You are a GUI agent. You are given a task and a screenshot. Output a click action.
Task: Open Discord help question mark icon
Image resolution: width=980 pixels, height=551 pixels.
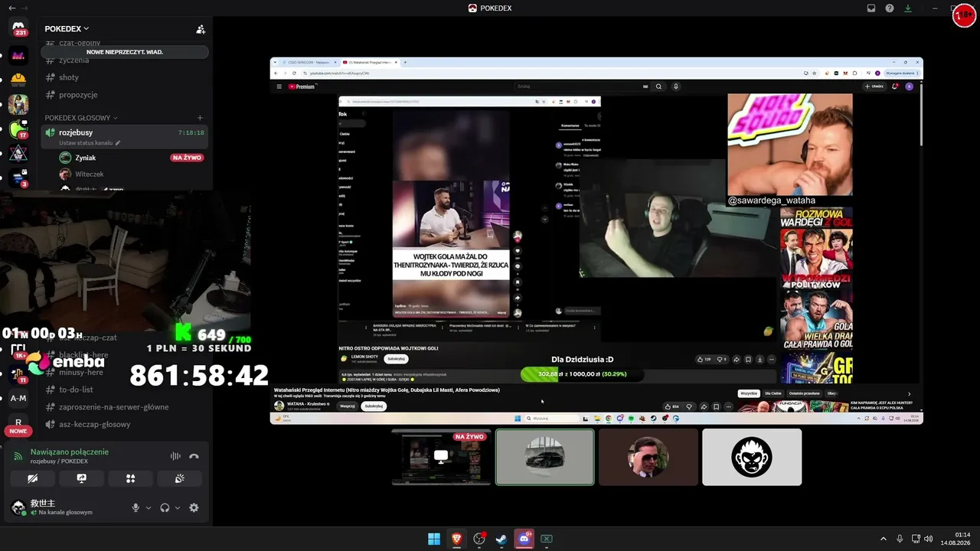pyautogui.click(x=890, y=8)
